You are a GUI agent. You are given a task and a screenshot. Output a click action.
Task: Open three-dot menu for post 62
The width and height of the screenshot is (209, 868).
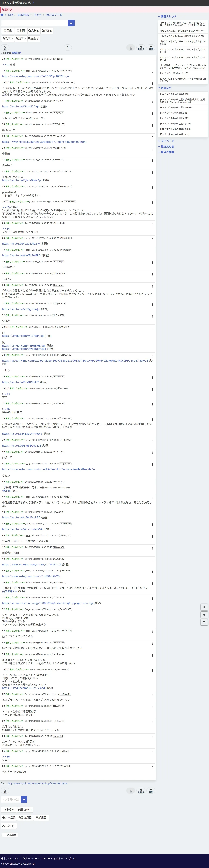pyautogui.click(x=152, y=767)
